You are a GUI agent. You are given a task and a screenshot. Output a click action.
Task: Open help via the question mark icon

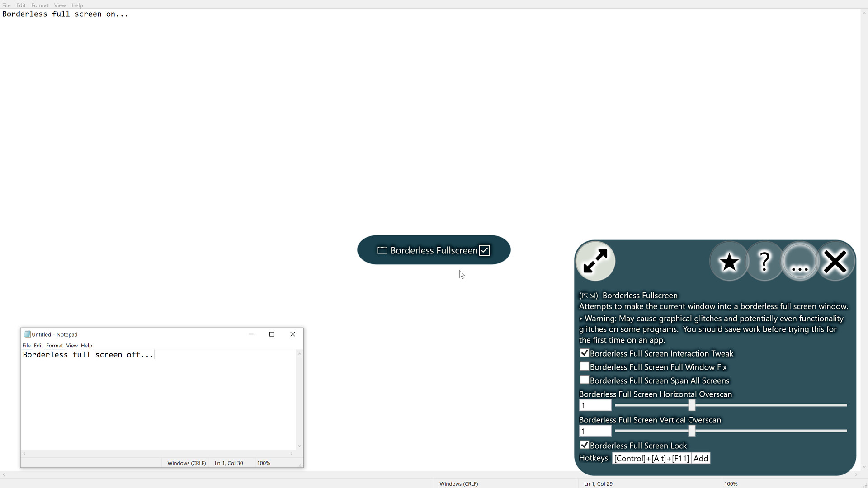764,261
